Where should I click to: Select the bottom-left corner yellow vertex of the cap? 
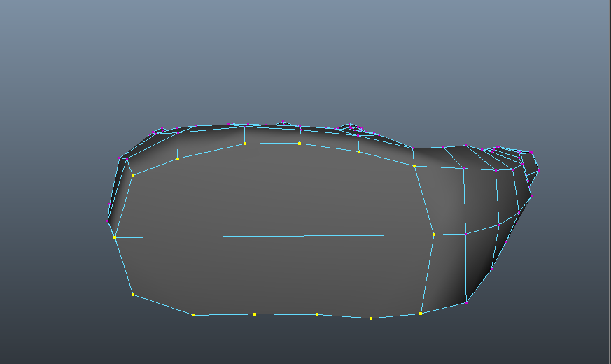[x=132, y=295]
